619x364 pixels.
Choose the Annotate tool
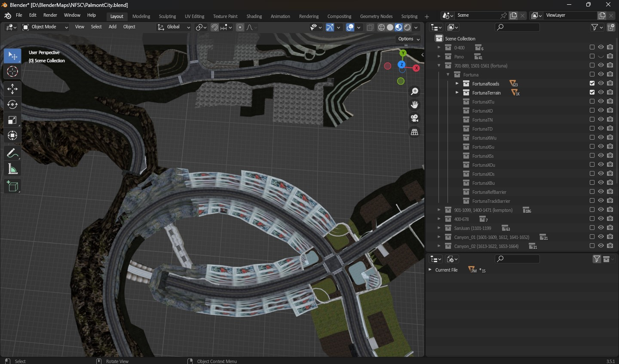click(x=12, y=153)
